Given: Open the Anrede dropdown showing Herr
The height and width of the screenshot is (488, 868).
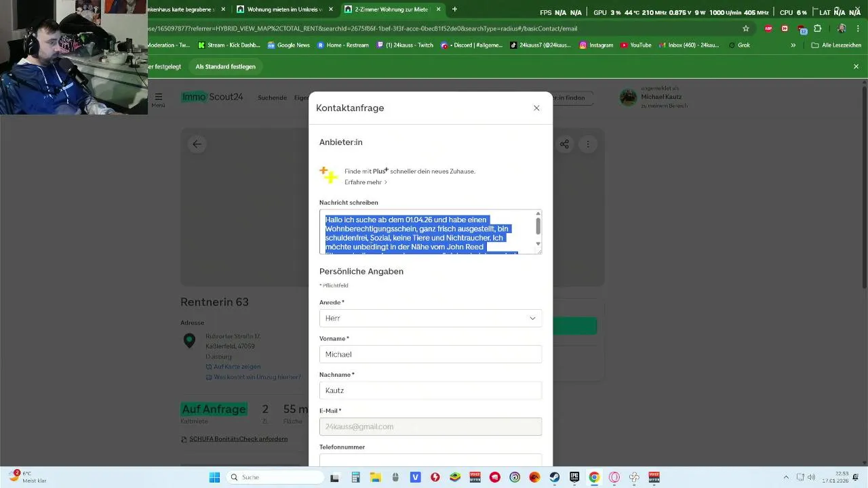Looking at the screenshot, I should [431, 318].
